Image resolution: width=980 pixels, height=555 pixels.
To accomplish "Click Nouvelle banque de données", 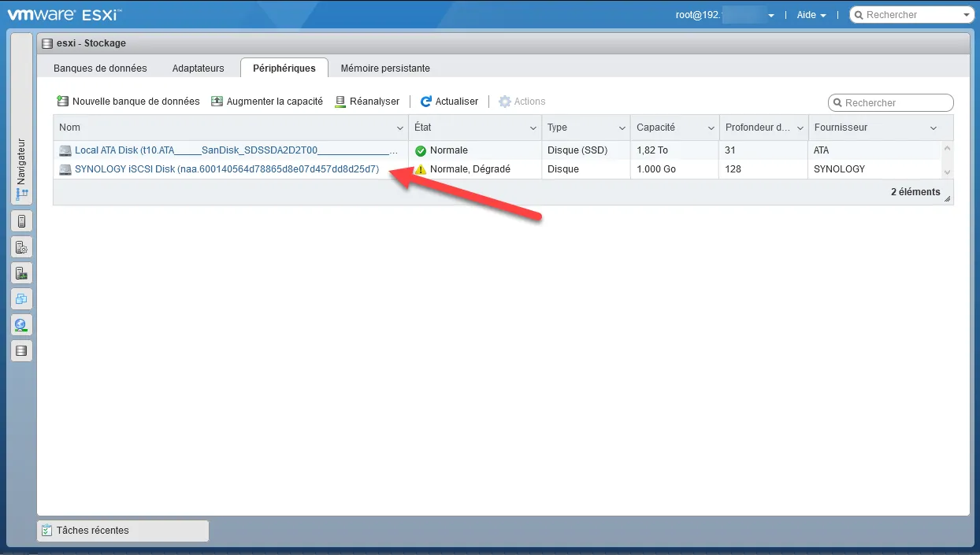I will (128, 102).
